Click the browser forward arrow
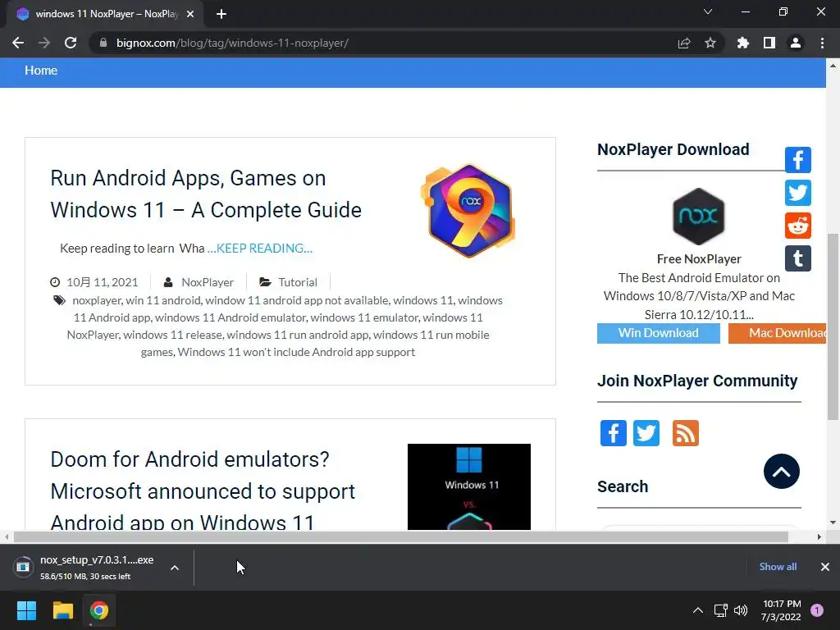Image resolution: width=840 pixels, height=630 pixels. [x=44, y=43]
